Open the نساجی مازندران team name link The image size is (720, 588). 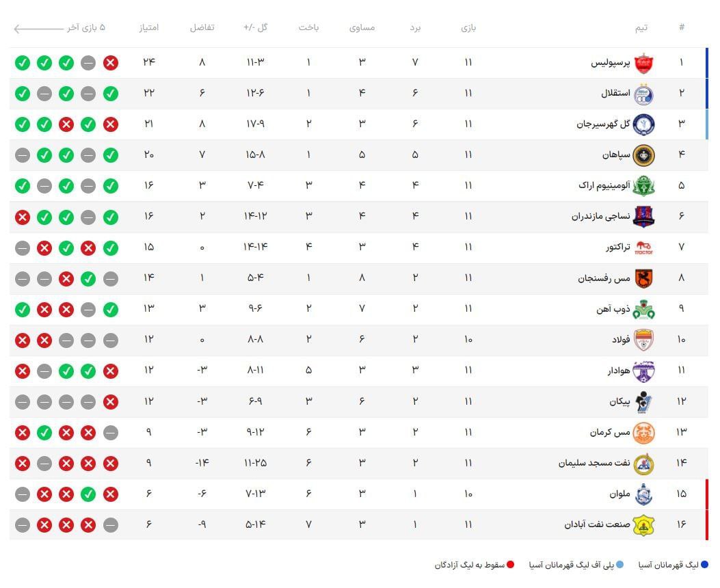click(x=600, y=217)
